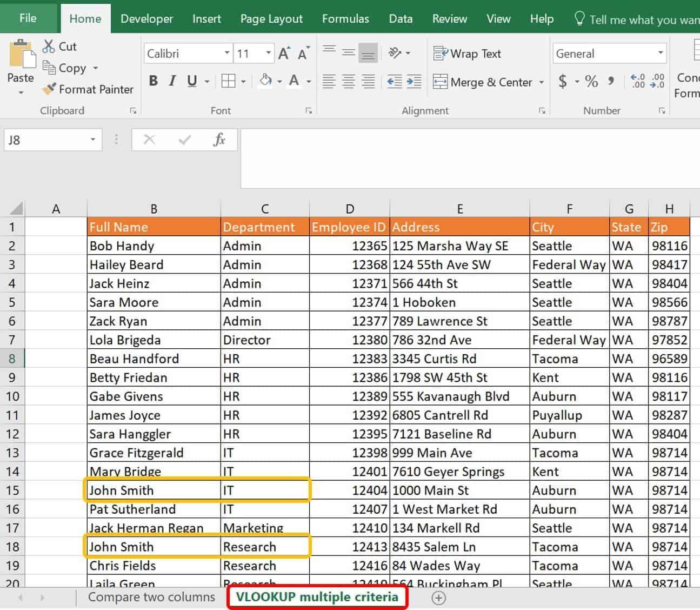The height and width of the screenshot is (610, 700).
Task: Apply center horizontal alignment
Action: click(349, 82)
